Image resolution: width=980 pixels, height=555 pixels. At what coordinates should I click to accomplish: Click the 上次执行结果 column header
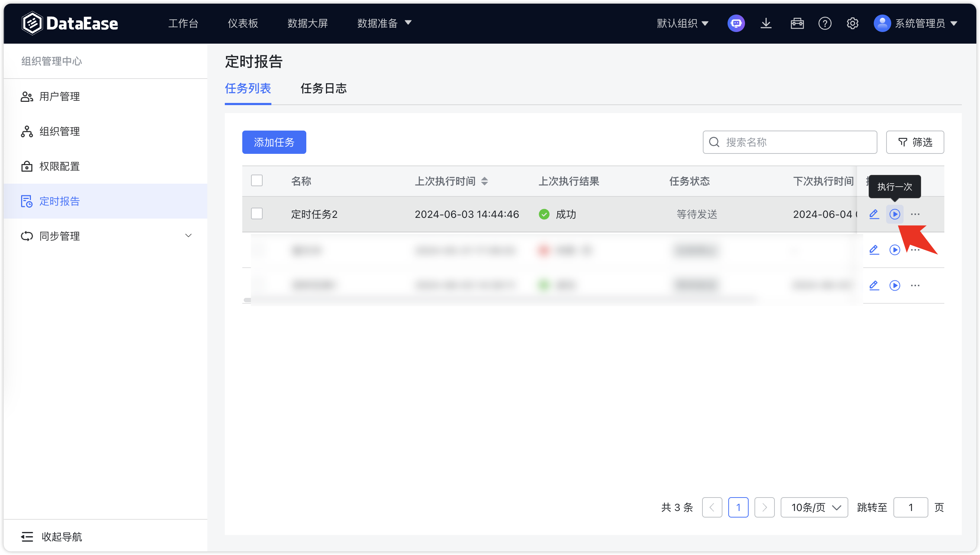(x=568, y=181)
